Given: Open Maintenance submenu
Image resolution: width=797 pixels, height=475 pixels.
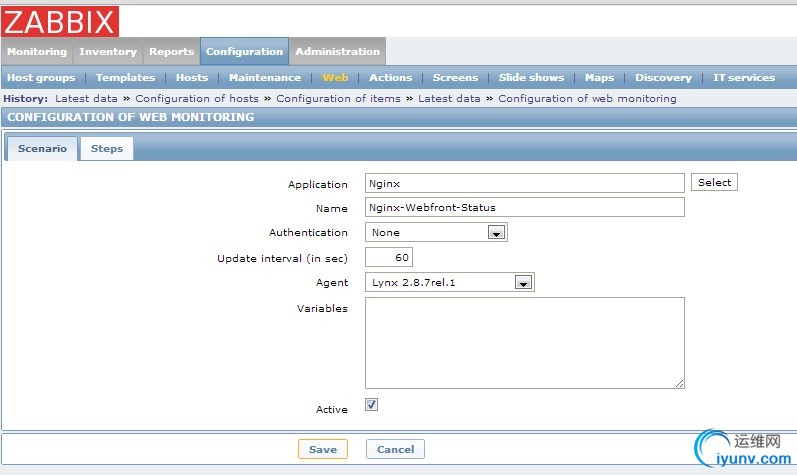Looking at the screenshot, I should (x=265, y=78).
